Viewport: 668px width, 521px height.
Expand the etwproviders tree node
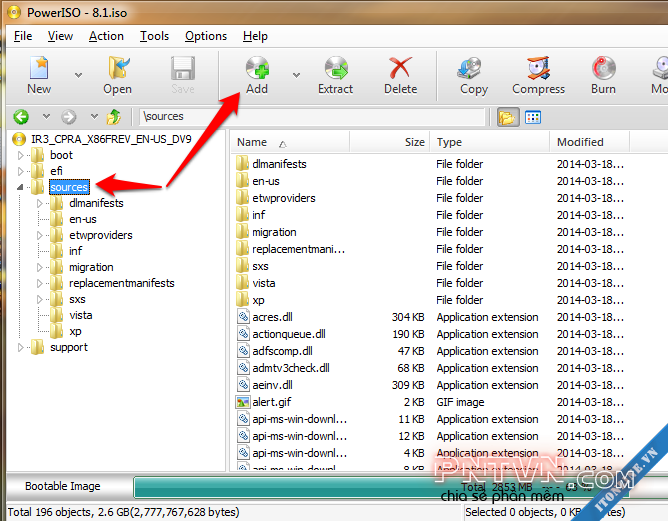point(40,235)
